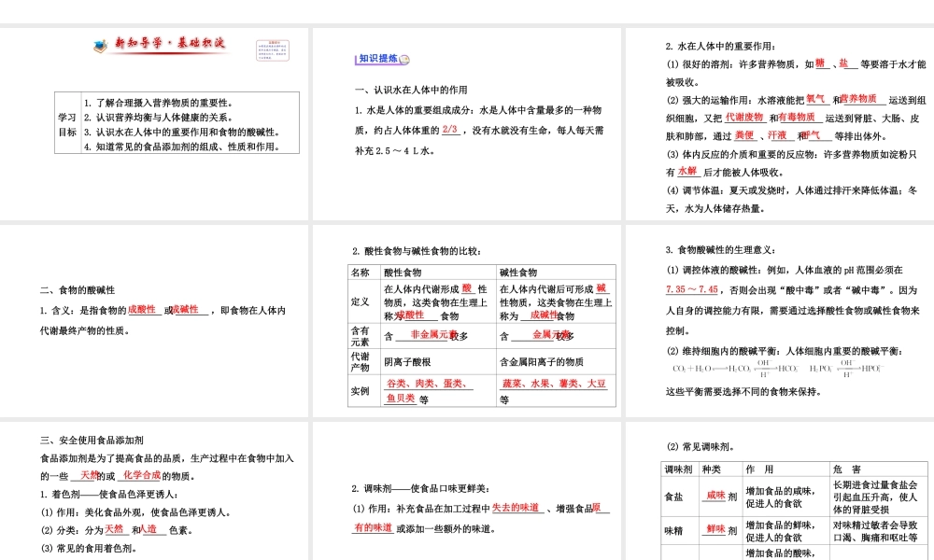Click the line (3) 常见的食用着色剂。
The width and height of the screenshot is (934, 560).
tap(88, 548)
